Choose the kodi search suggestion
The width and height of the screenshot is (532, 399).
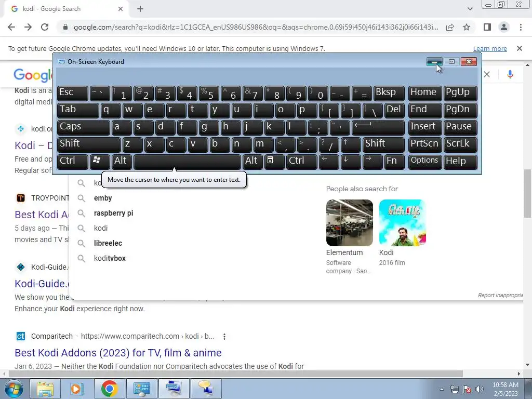(100, 228)
